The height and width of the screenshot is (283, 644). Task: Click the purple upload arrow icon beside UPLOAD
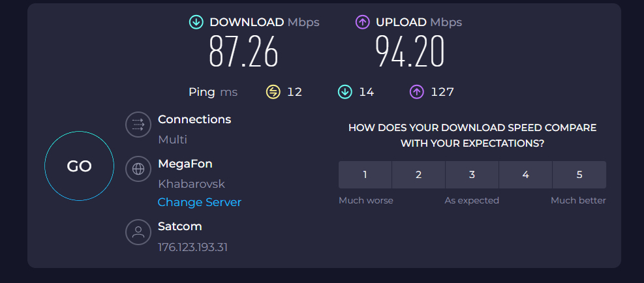[x=363, y=22]
